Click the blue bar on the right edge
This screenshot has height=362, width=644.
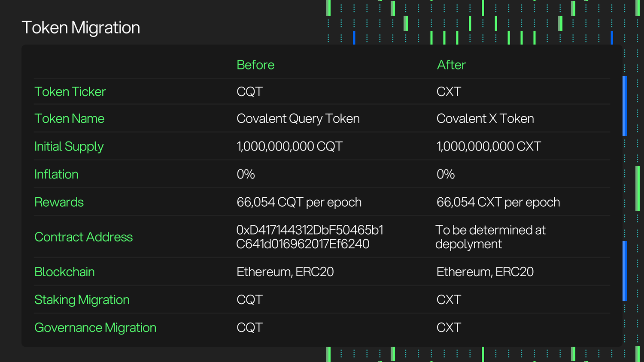(x=624, y=105)
